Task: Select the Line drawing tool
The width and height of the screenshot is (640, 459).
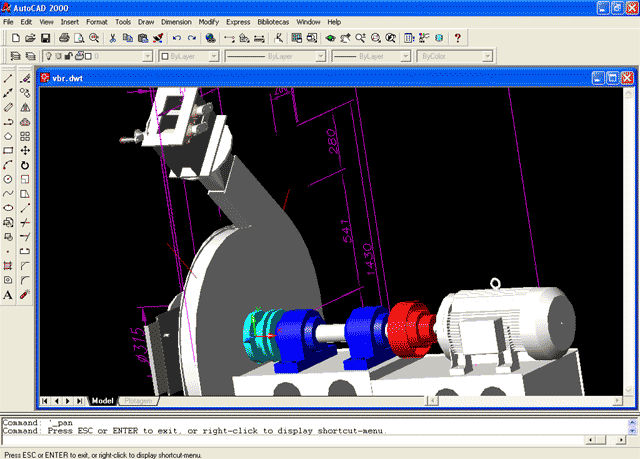Action: [8, 78]
